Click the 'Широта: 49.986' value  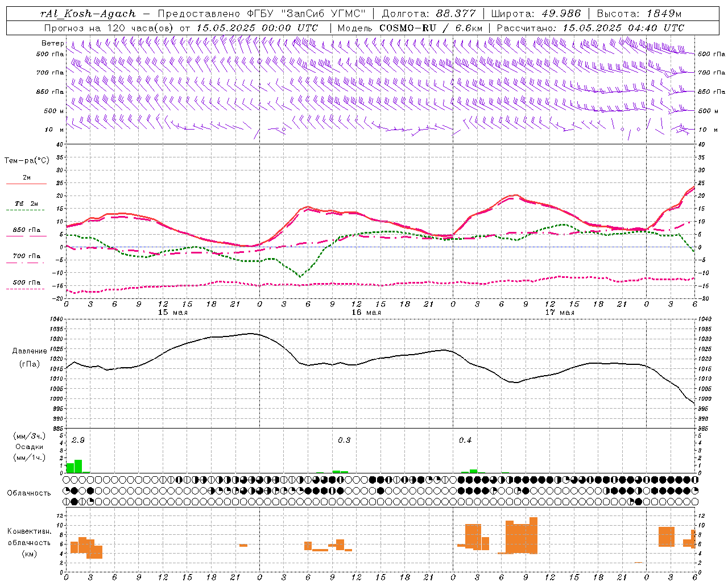[536, 14]
